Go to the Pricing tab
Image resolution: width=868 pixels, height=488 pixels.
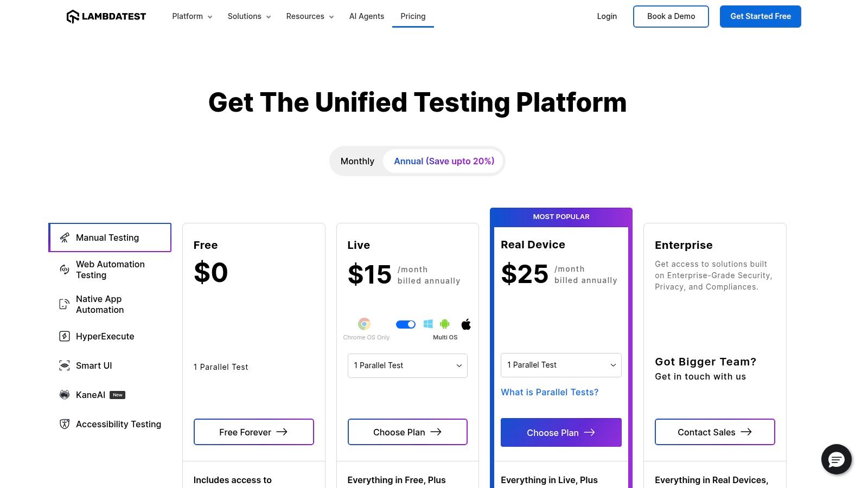(x=413, y=16)
